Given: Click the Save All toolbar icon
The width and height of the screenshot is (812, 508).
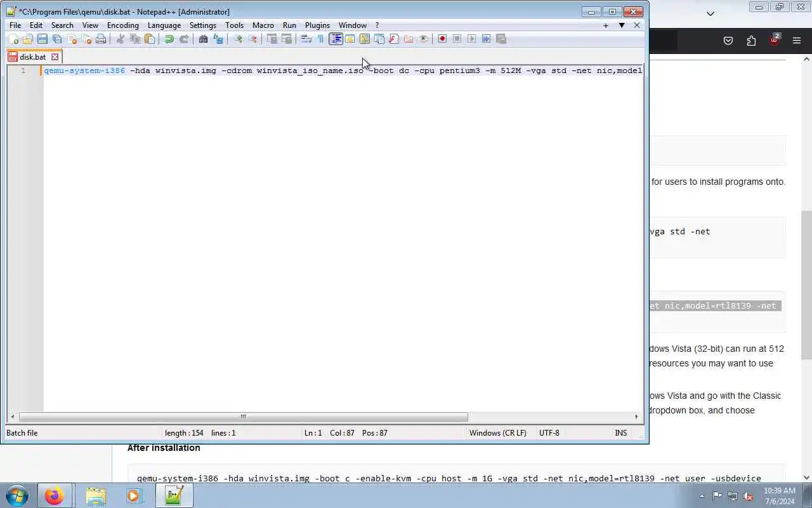Looking at the screenshot, I should (x=57, y=39).
